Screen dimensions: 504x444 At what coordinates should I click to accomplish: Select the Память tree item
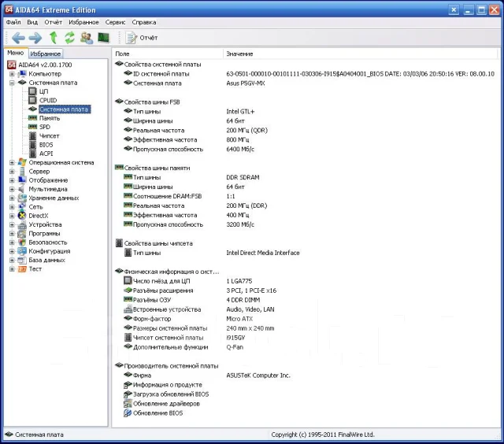point(50,118)
